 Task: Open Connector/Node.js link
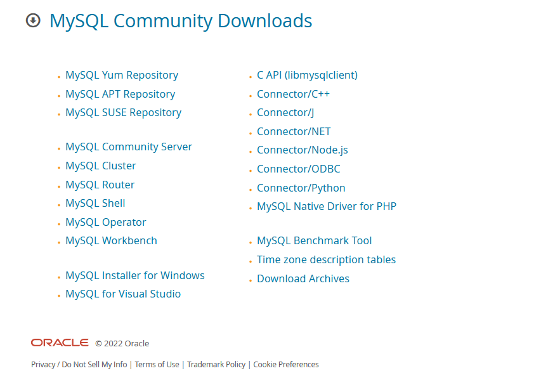(303, 150)
